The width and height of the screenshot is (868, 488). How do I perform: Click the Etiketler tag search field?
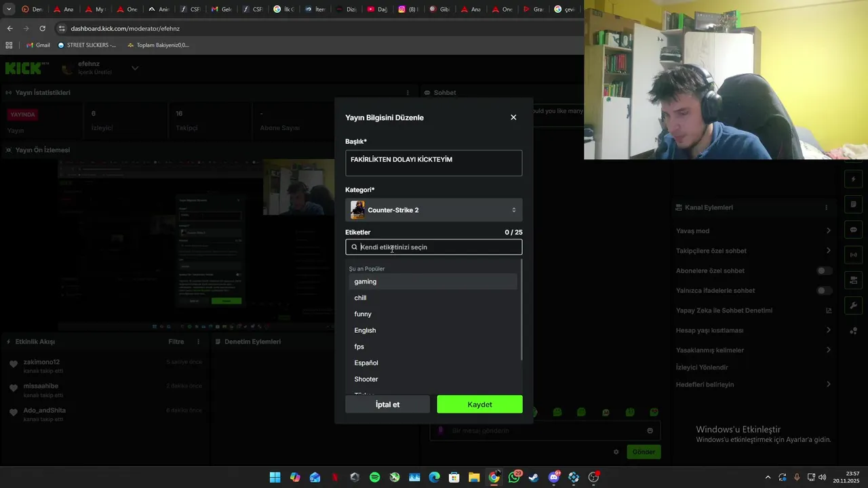pos(433,247)
